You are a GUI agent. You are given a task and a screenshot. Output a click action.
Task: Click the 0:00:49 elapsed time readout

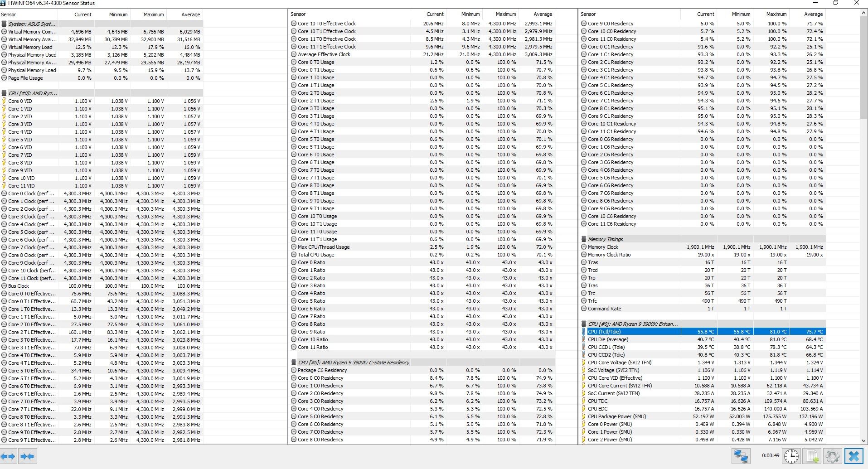click(x=770, y=455)
